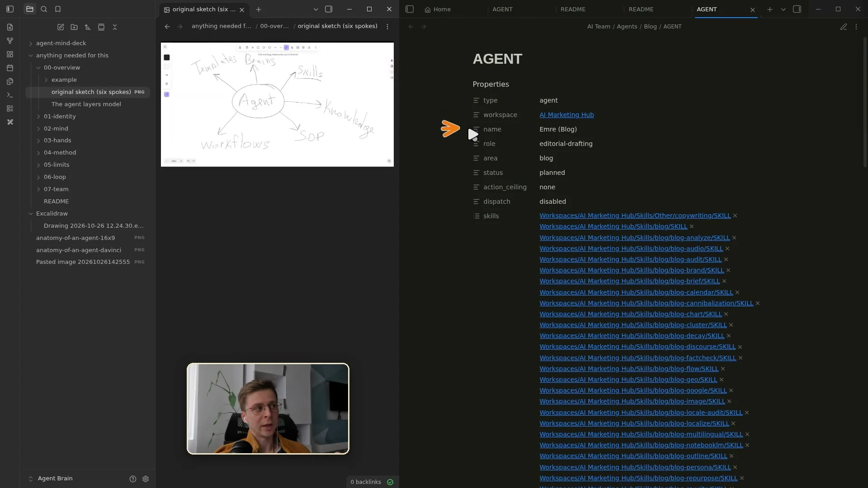Open help icon beside Agent Brain
Screen dimensions: 868x488
click(x=133, y=479)
